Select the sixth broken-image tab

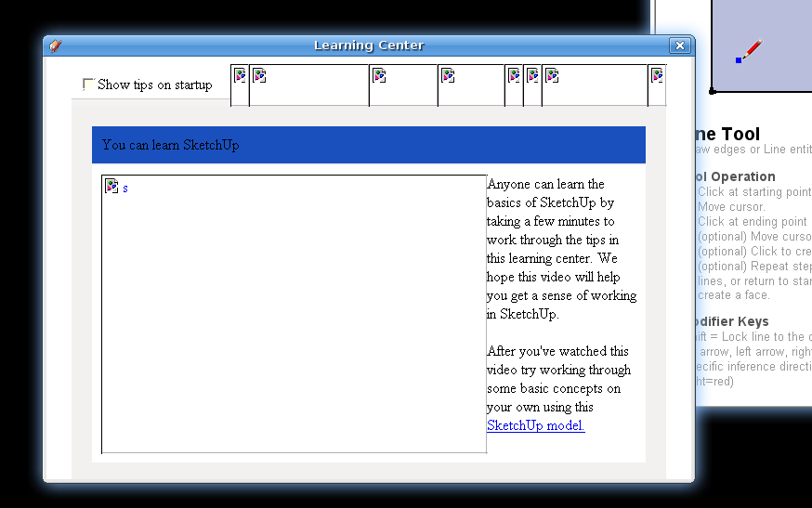533,85
